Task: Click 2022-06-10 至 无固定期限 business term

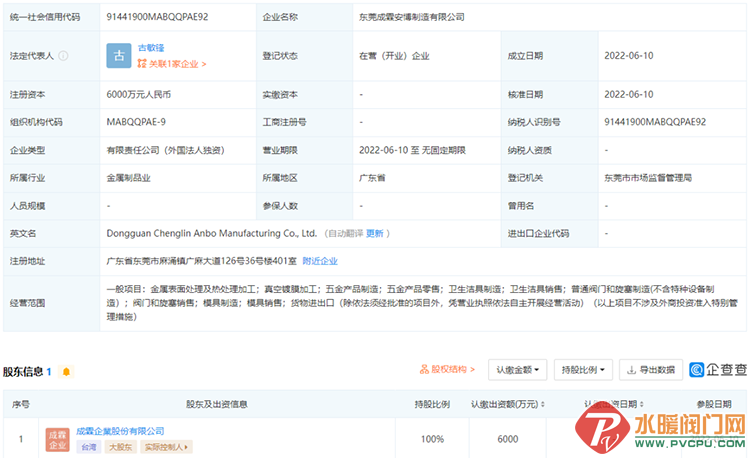Action: point(412,150)
